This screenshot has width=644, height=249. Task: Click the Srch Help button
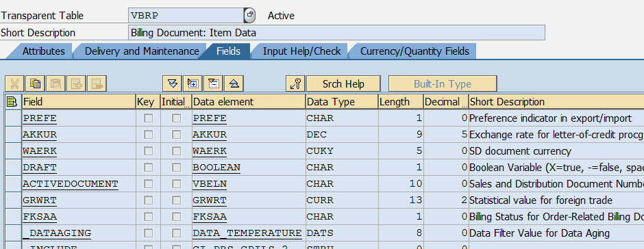343,83
